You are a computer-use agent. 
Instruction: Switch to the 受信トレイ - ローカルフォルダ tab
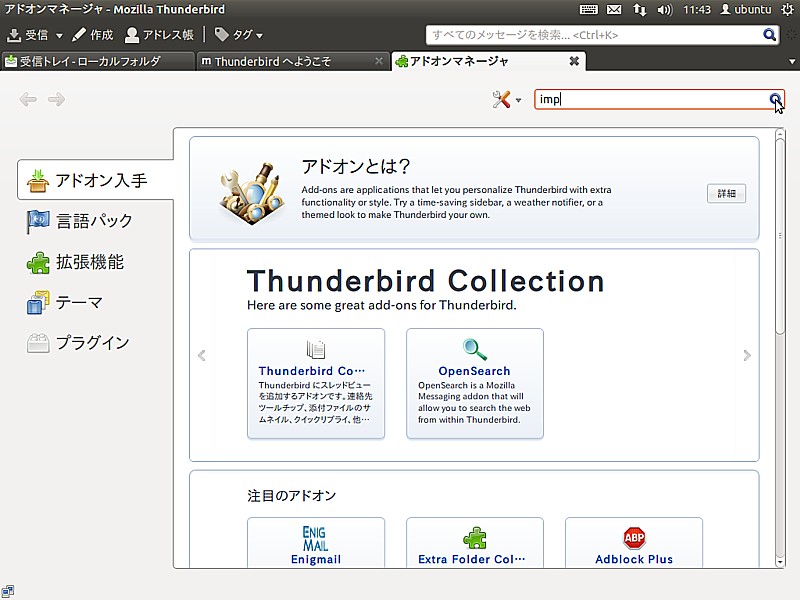(x=97, y=62)
